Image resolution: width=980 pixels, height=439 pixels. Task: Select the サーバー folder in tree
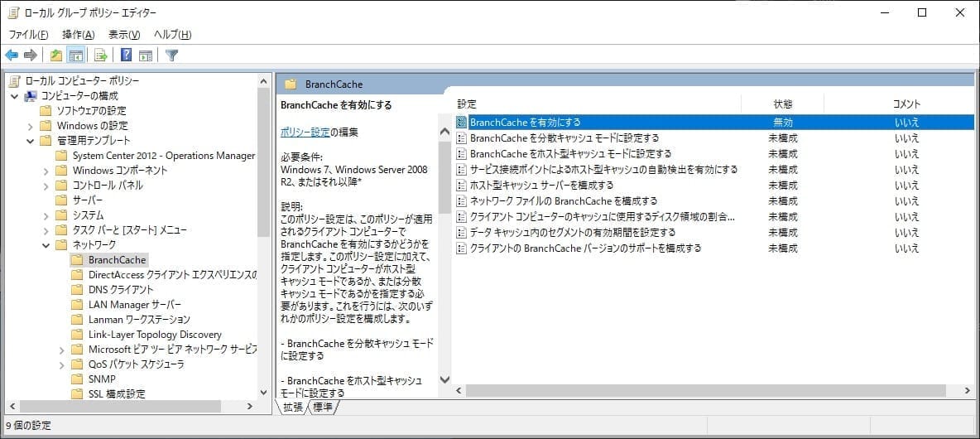(x=88, y=200)
